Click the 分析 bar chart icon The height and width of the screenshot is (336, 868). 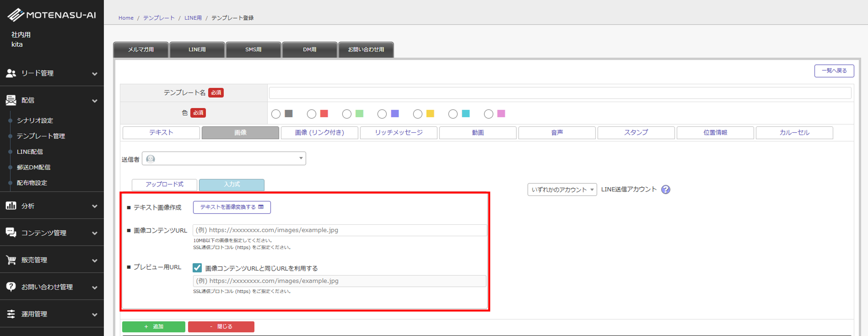click(11, 206)
